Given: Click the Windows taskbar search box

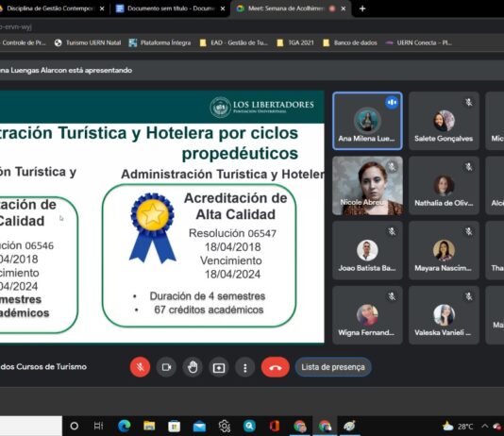Looking at the screenshot, I should pyautogui.click(x=31, y=426).
